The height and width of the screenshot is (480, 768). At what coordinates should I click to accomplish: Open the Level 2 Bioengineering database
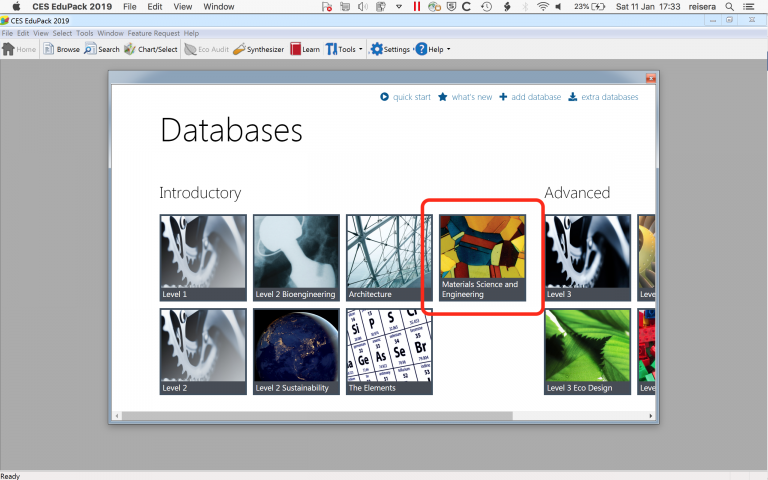tap(296, 257)
